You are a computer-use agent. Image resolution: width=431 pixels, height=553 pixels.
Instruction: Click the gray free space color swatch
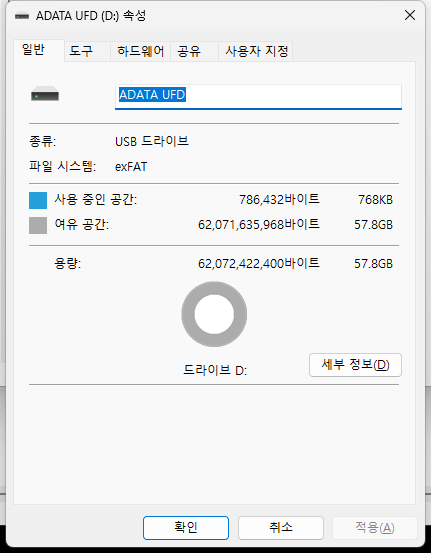[x=38, y=225]
